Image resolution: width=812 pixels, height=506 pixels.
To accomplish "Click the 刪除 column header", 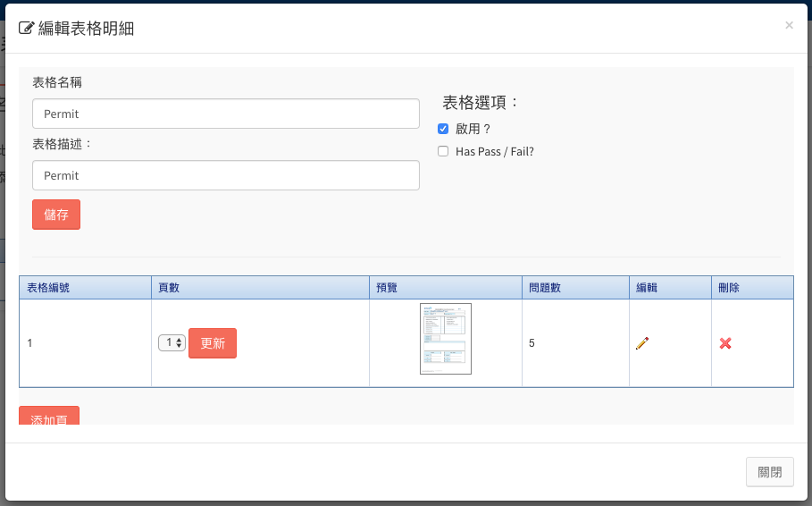I will click(752, 288).
